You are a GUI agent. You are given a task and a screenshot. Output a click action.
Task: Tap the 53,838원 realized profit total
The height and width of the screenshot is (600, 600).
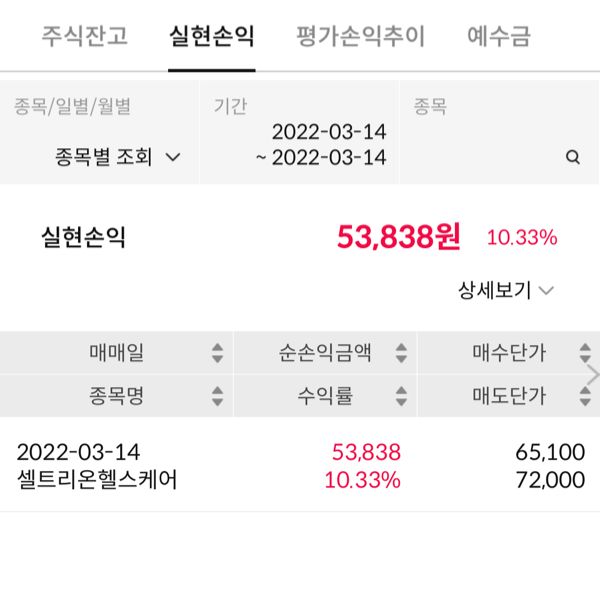click(x=399, y=237)
